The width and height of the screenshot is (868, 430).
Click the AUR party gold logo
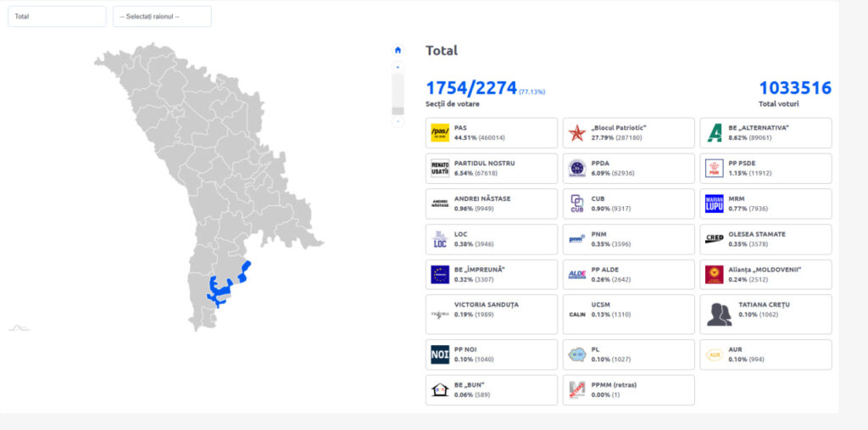tap(714, 355)
